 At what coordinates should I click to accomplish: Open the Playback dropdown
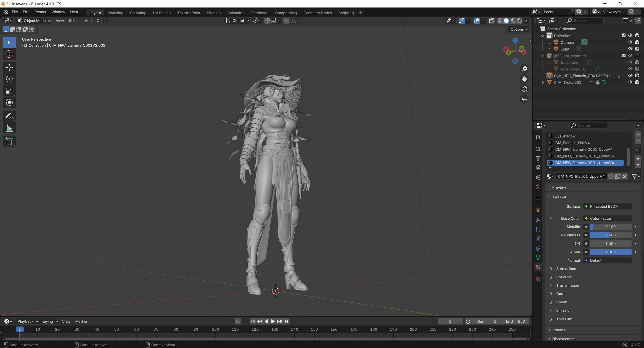click(x=28, y=321)
